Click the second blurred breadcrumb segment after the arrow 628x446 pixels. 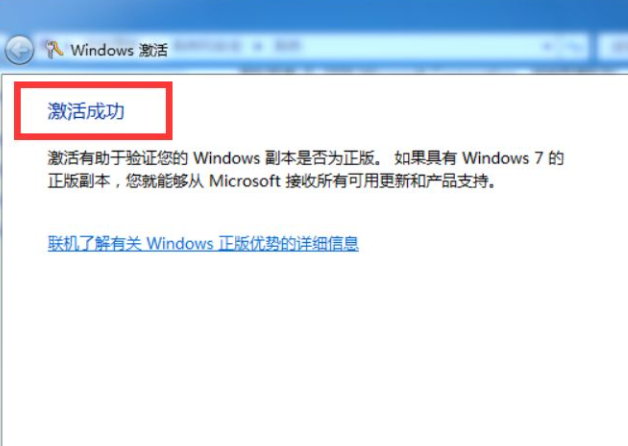[x=287, y=46]
